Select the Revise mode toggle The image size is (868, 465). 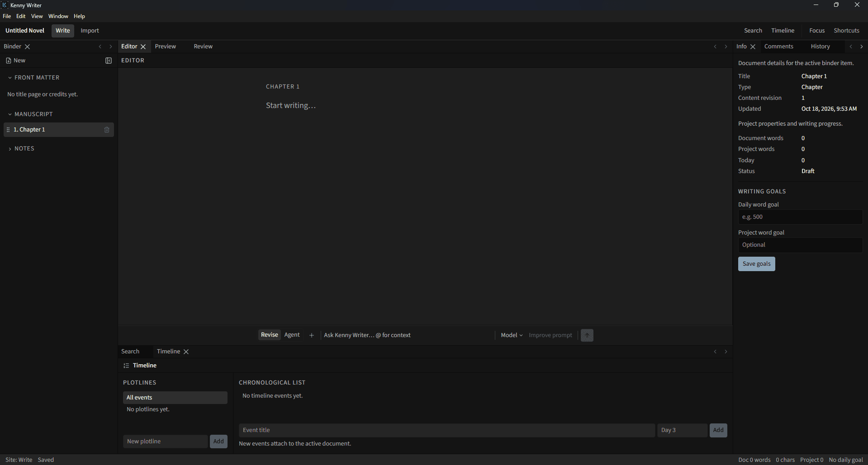[270, 335]
